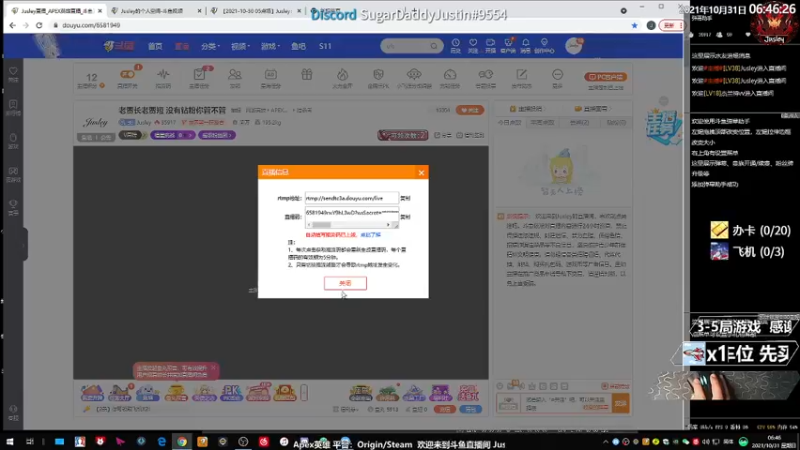Open the speed gauge icon in streamer toolbar
This screenshot has height=450, width=800.
pyautogui.click(x=450, y=74)
